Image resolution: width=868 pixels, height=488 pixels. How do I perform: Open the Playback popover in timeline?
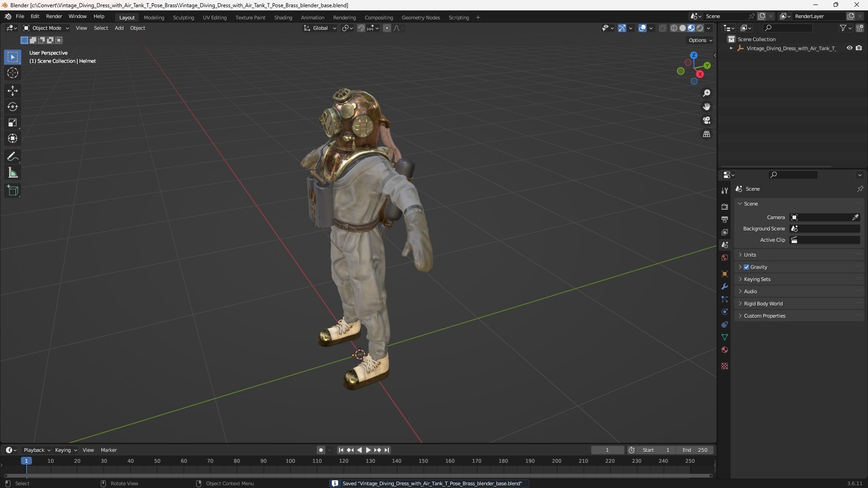click(37, 450)
